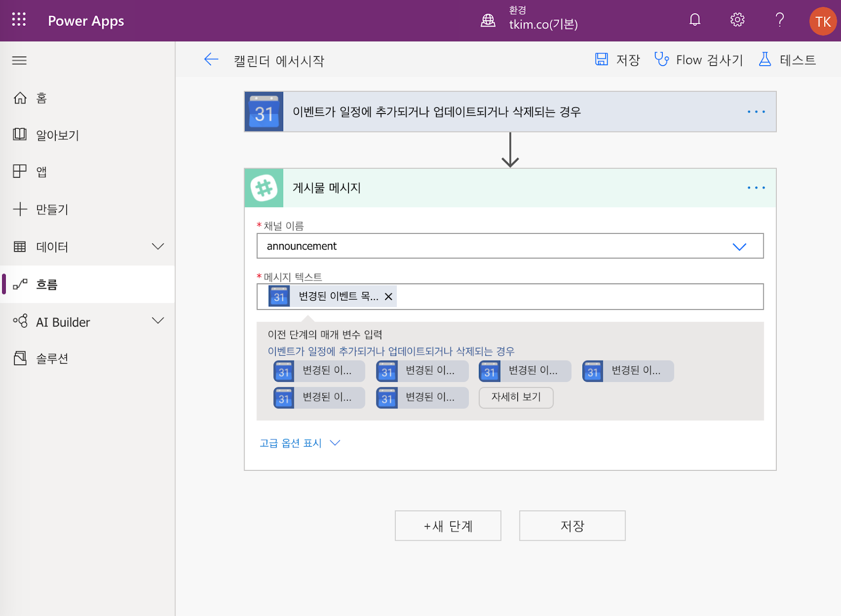Open the app launcher waffle icon
The image size is (841, 616).
tap(19, 19)
